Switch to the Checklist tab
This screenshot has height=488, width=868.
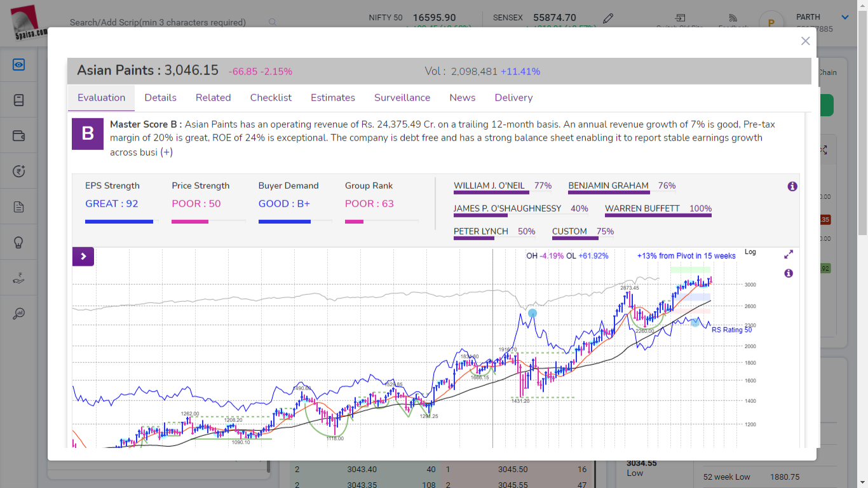(x=271, y=98)
